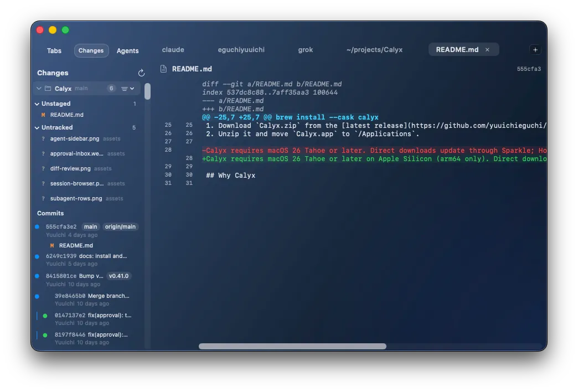Click '?' status icon of agent-sidebar.png

point(43,139)
